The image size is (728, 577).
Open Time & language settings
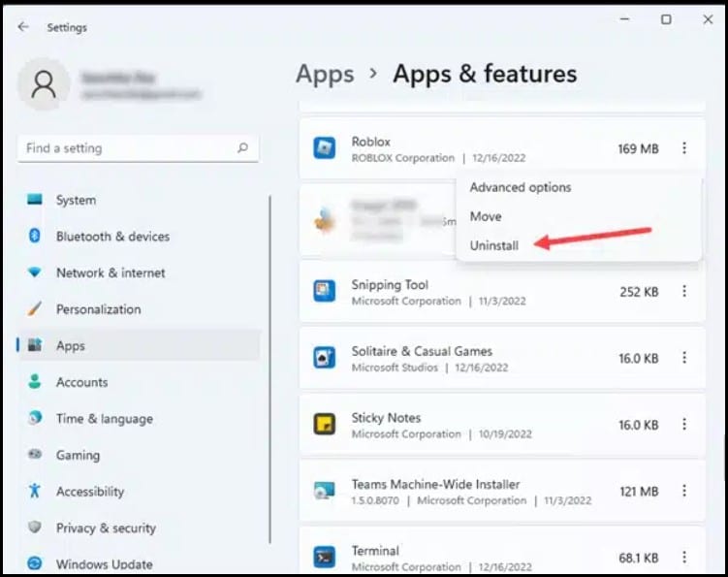point(140,418)
